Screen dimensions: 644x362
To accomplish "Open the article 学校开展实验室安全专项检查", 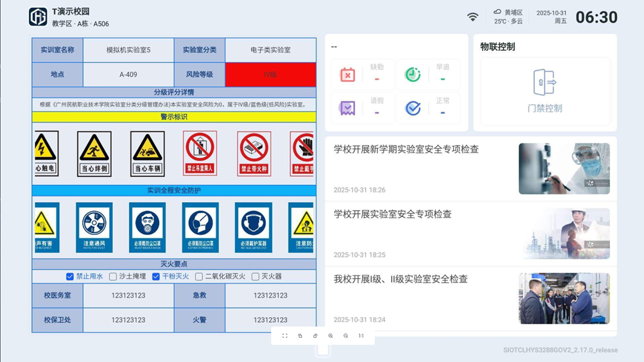I will pyautogui.click(x=393, y=214).
